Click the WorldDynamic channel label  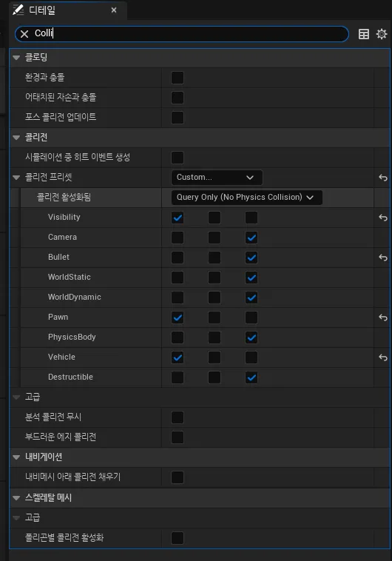[x=75, y=298]
